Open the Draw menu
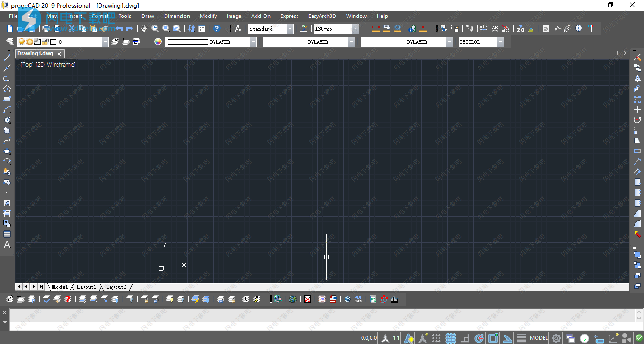 pos(148,16)
